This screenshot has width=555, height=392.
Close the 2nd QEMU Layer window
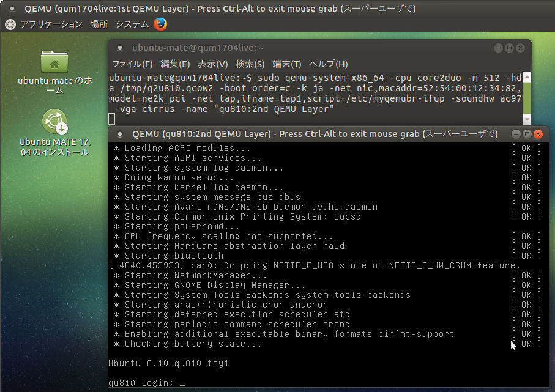click(538, 134)
